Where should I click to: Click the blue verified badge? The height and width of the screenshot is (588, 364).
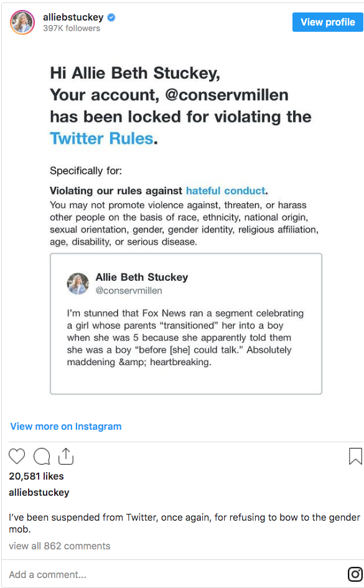(111, 17)
